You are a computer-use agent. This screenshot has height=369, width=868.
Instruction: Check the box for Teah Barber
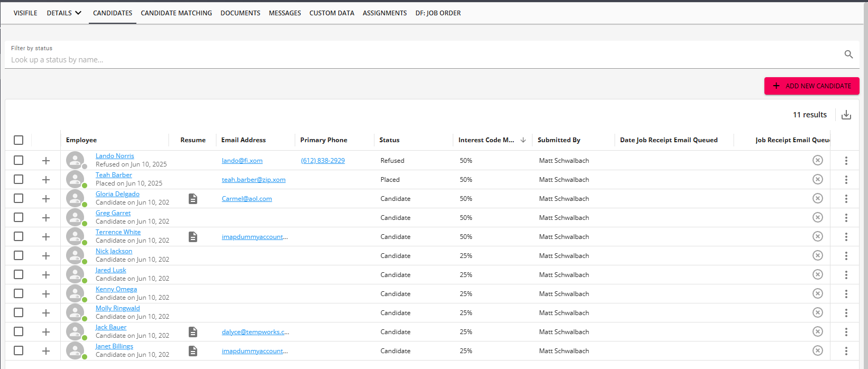(19, 179)
